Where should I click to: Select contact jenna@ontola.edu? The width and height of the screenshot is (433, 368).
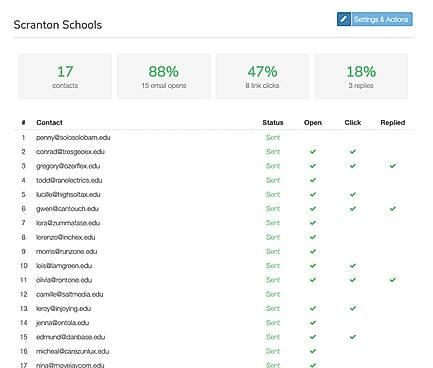click(62, 323)
